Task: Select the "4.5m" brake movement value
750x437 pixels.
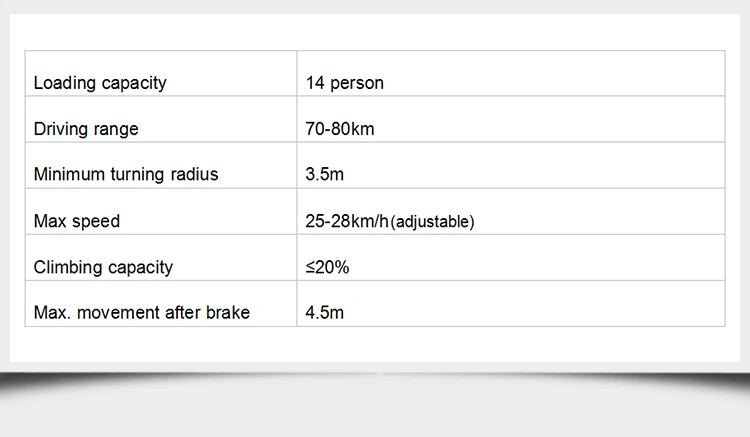Action: click(x=324, y=313)
